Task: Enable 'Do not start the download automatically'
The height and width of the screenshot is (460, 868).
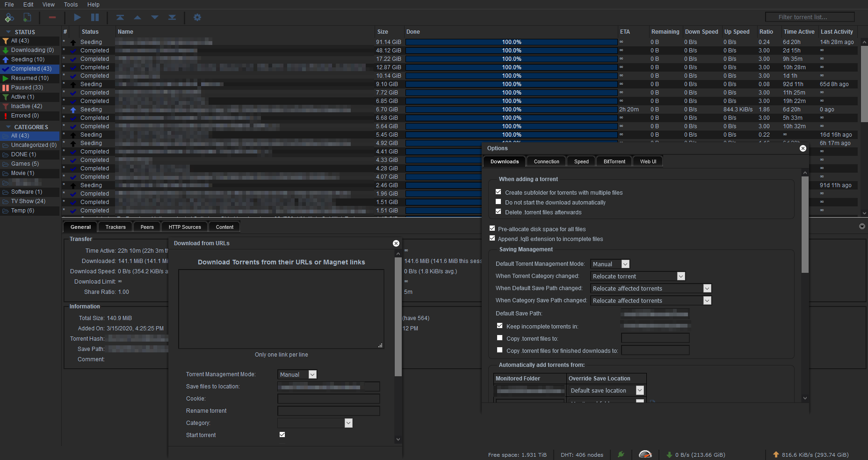Action: (x=498, y=201)
